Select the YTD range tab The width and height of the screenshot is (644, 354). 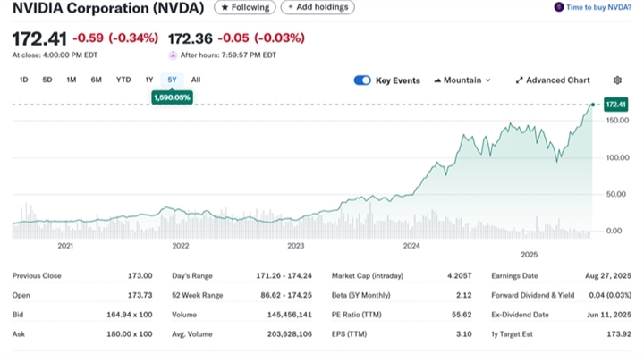(123, 80)
